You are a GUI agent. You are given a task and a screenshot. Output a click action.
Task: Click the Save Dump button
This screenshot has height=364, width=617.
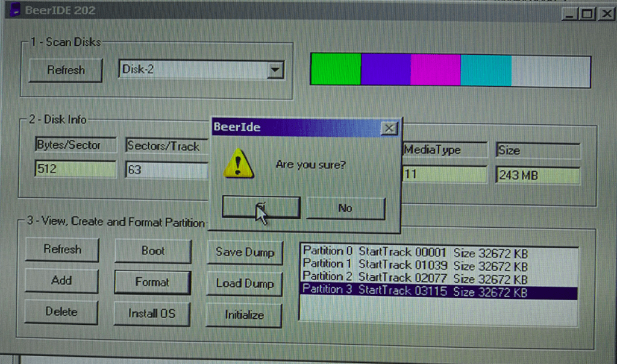pyautogui.click(x=245, y=253)
